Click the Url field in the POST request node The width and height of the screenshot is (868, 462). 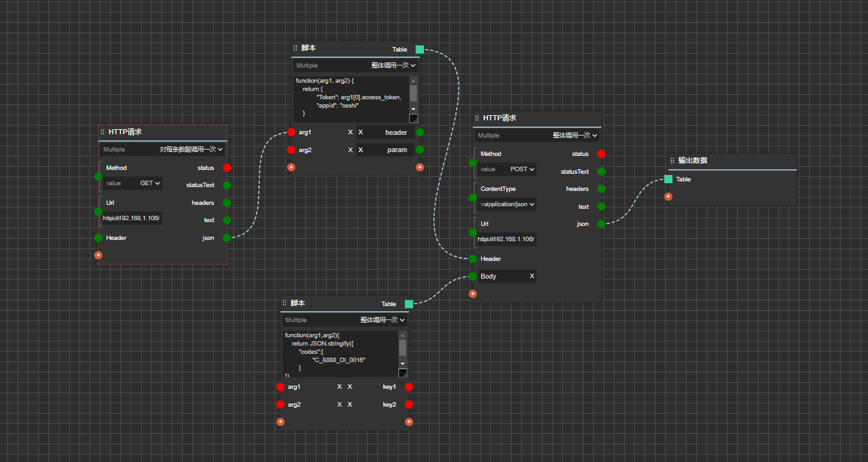coord(507,239)
